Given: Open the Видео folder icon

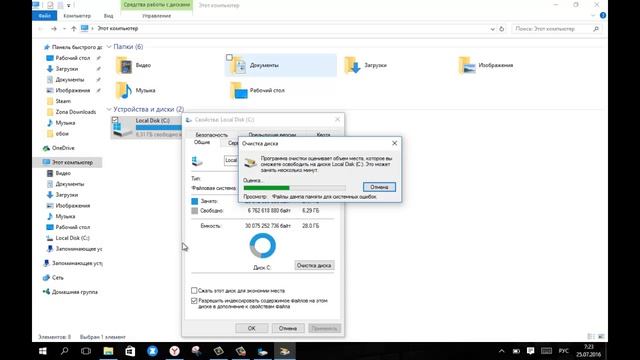Looking at the screenshot, I should click(x=124, y=65).
